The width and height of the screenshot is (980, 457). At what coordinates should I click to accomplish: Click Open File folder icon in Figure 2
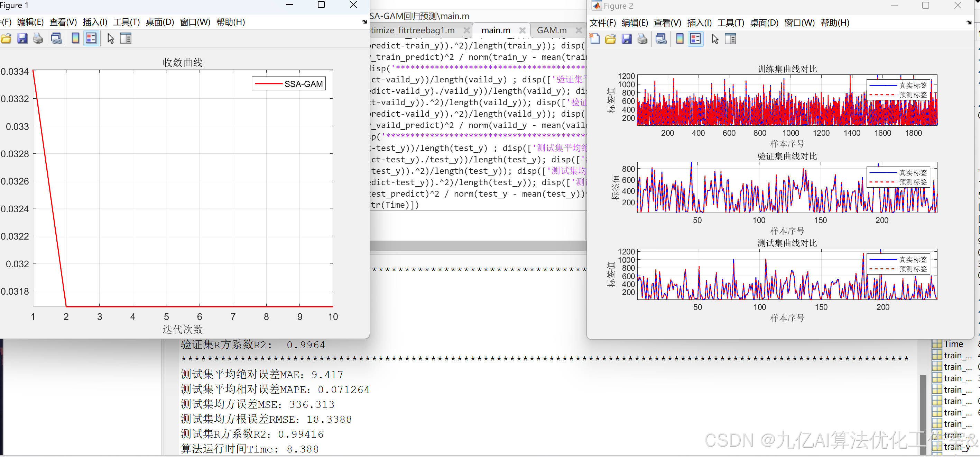pyautogui.click(x=610, y=39)
